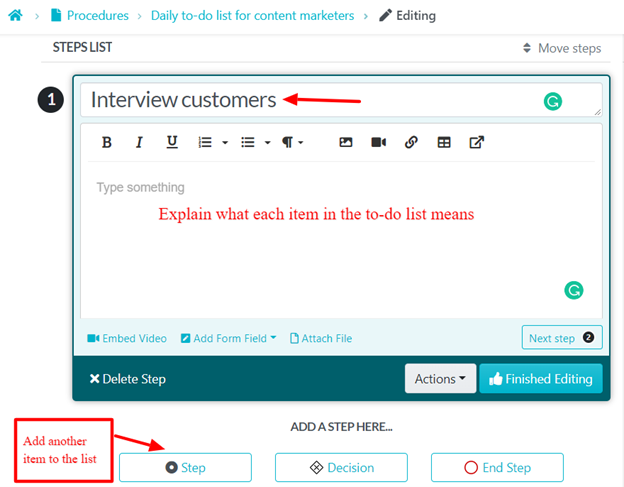The image size is (624, 487).
Task: Click the step number 1 badge
Action: (51, 99)
